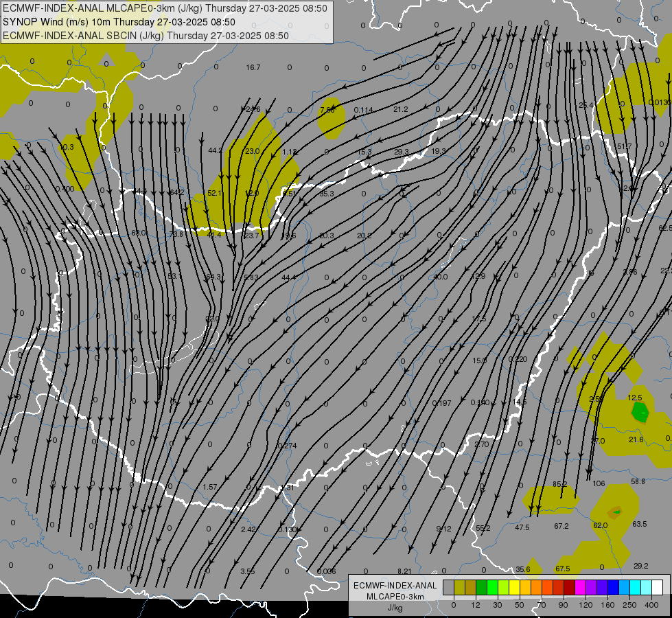Click the map value '8.21'

point(404,571)
